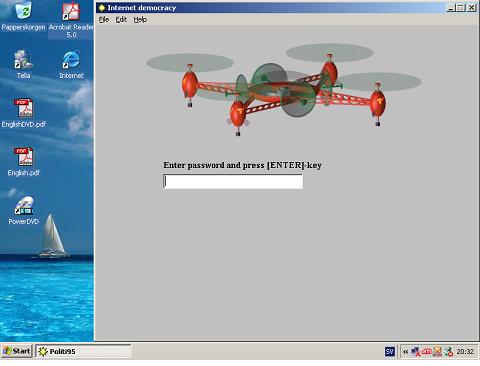Click the SV language indicator
The image size is (480, 366).
coord(390,351)
